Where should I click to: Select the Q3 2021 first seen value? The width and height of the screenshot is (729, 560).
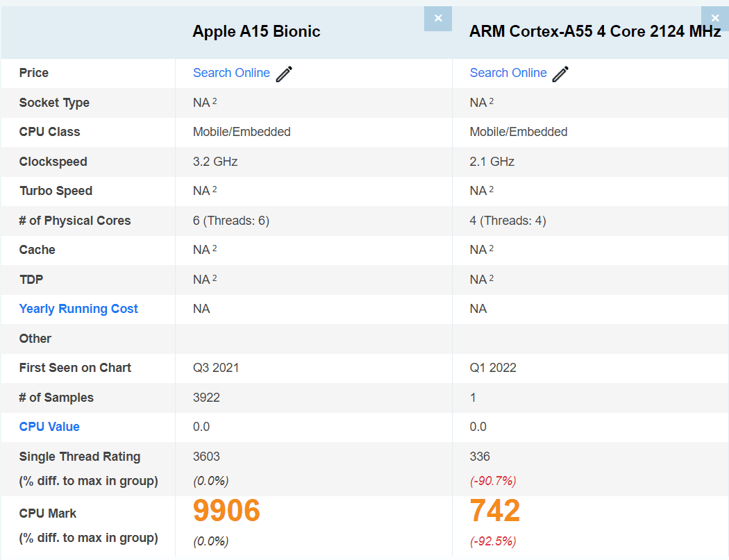point(216,368)
